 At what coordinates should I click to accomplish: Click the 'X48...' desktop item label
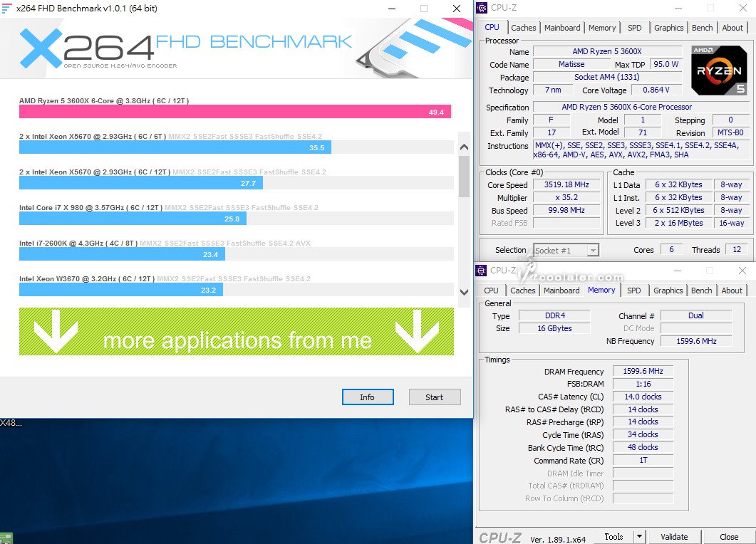[11, 423]
